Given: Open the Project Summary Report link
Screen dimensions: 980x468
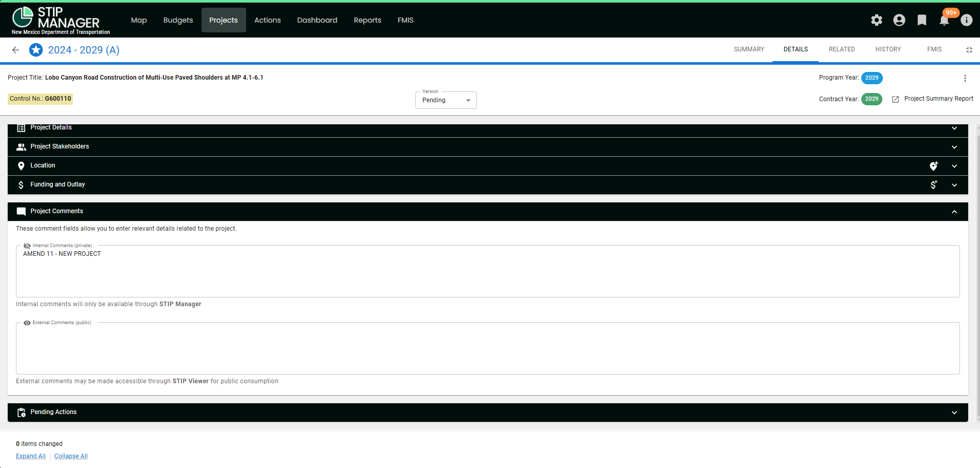Looking at the screenshot, I should [x=938, y=99].
